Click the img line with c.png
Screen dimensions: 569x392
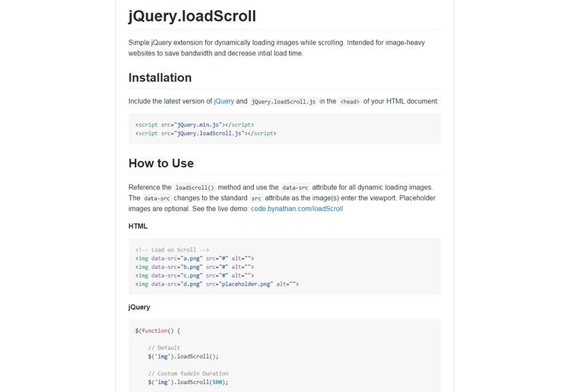point(194,276)
